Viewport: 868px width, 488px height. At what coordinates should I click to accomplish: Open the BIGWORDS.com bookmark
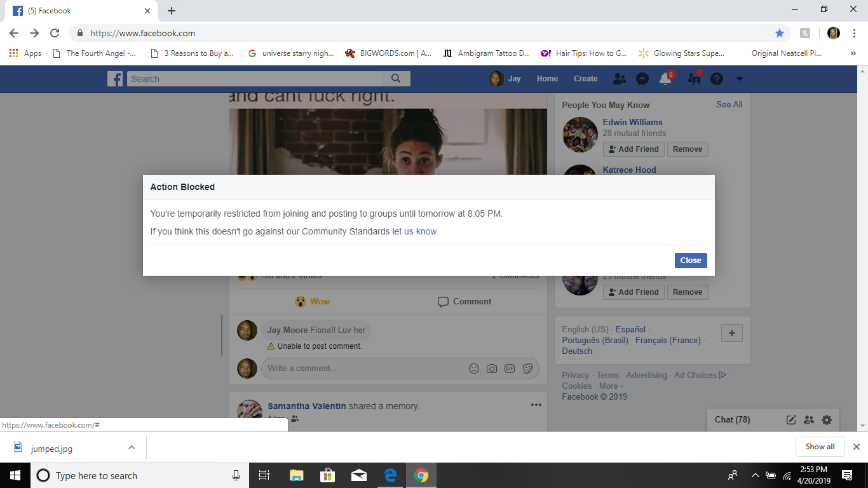click(x=388, y=53)
